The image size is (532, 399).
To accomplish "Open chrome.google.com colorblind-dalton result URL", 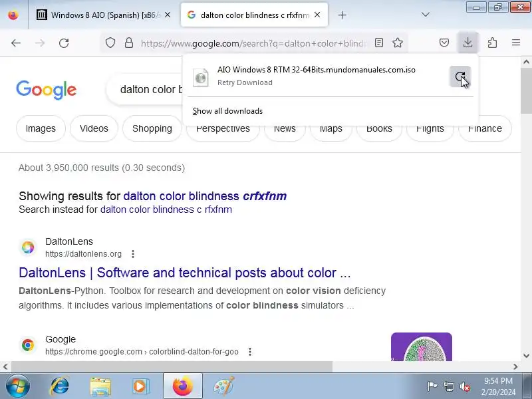I will pyautogui.click(x=142, y=352).
